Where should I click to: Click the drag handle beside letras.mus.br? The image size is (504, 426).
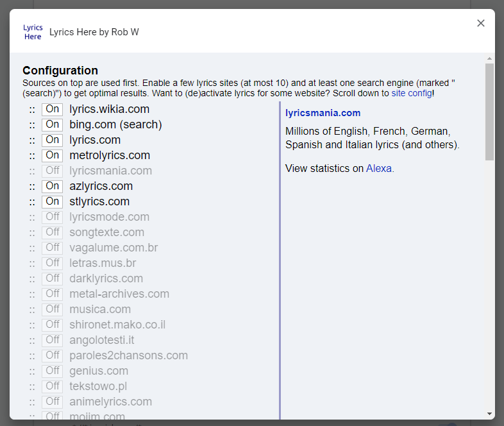coord(32,264)
